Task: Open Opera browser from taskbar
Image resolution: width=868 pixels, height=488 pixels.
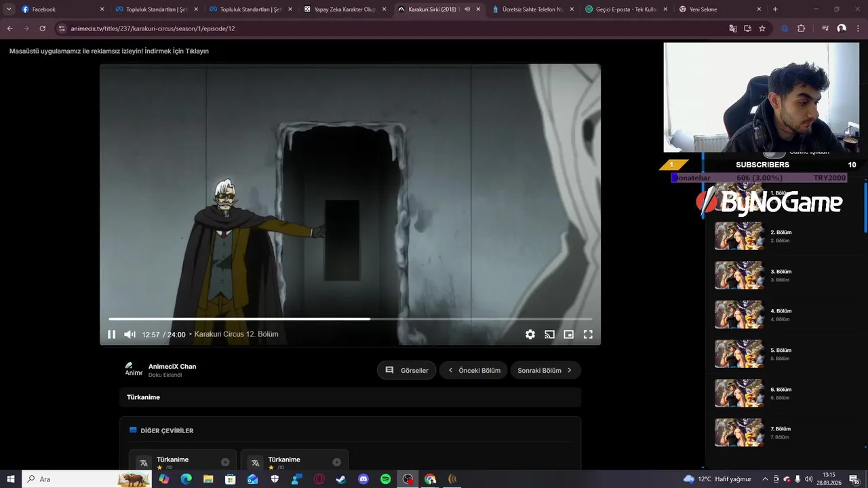Action: (319, 479)
